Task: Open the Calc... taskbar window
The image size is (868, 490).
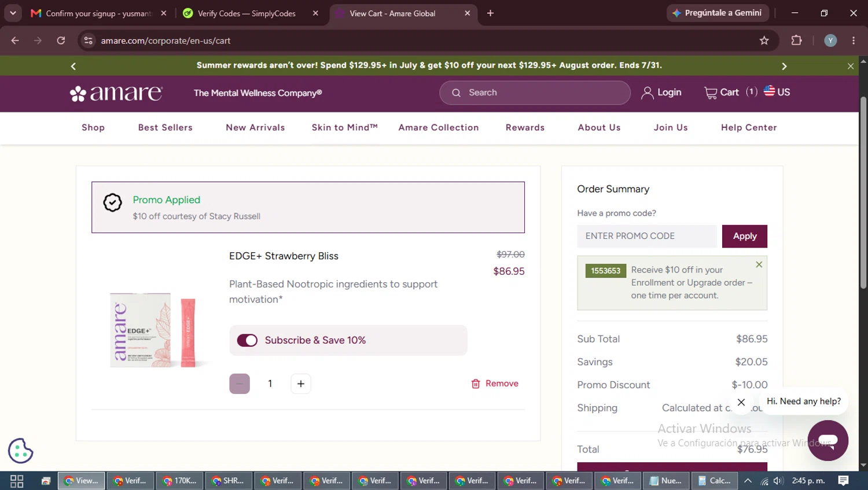Action: pyautogui.click(x=715, y=481)
